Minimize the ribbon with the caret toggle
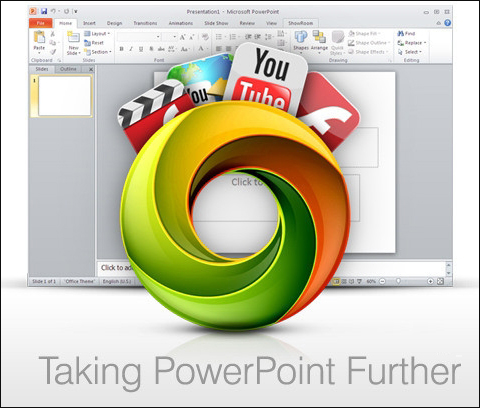 [439, 23]
